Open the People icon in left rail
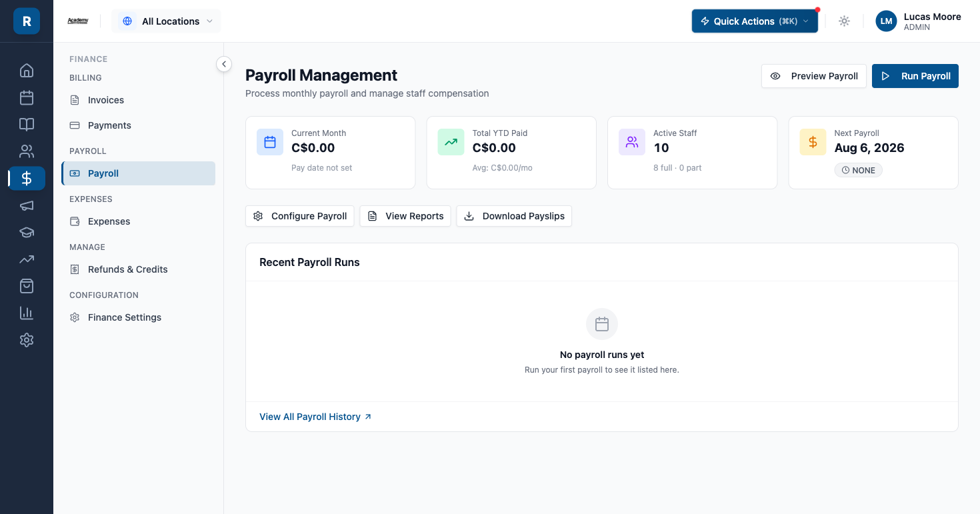The width and height of the screenshot is (980, 514). [27, 151]
